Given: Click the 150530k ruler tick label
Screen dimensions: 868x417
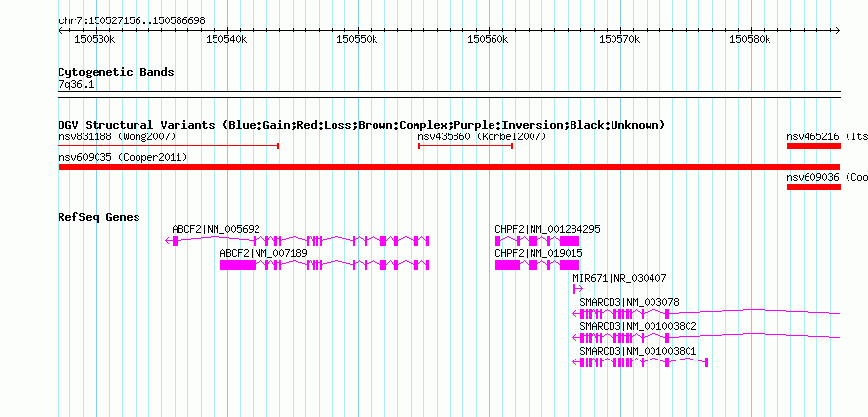Looking at the screenshot, I should 95,39.
